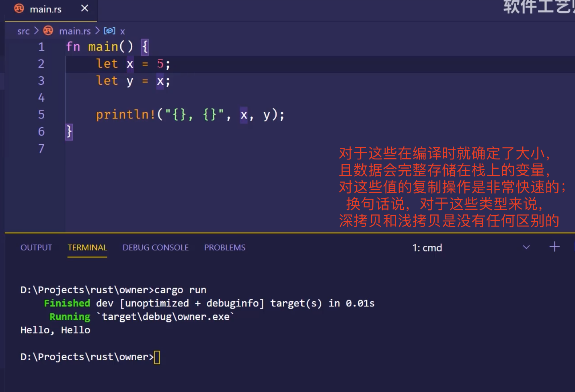Click the Rust icon on main.rs tab
Image resolution: width=575 pixels, height=392 pixels.
pos(19,8)
